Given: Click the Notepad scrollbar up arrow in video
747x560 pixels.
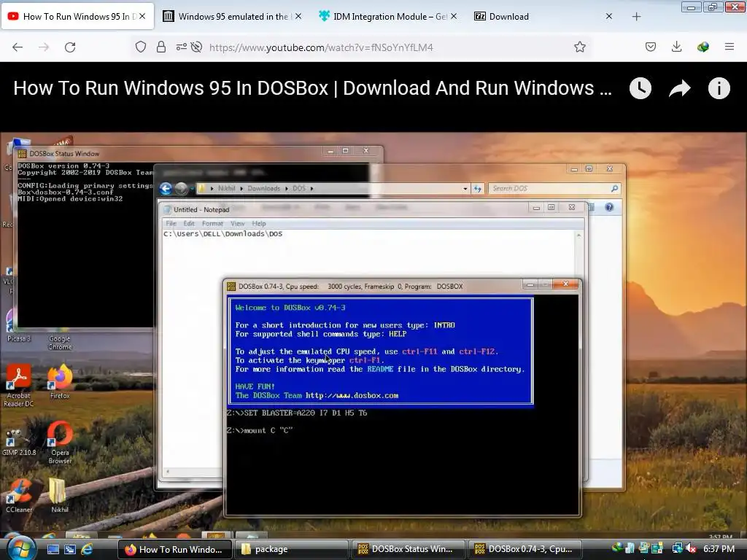Looking at the screenshot, I should [578, 236].
